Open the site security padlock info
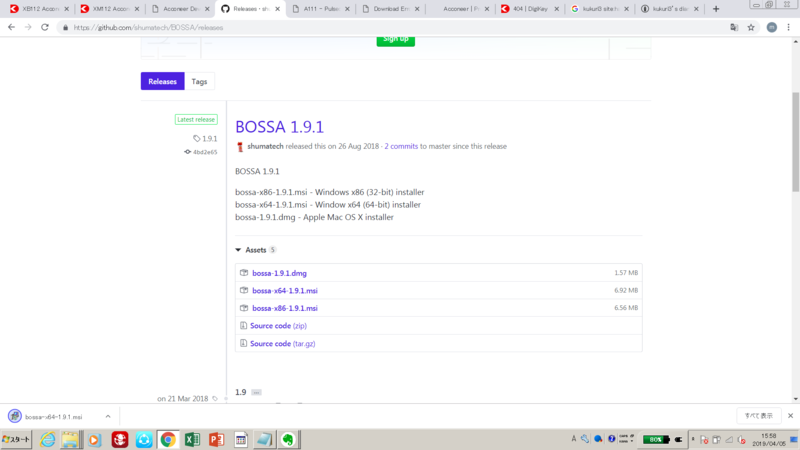This screenshot has height=450, width=800. [x=65, y=28]
